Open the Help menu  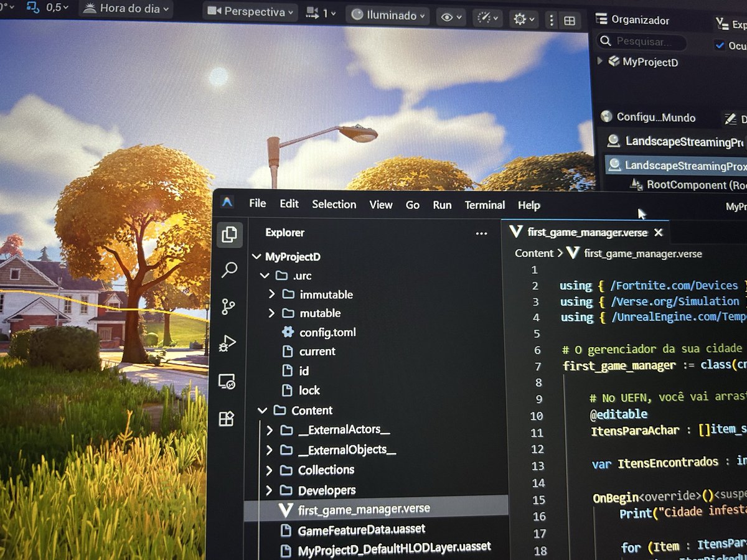click(x=529, y=205)
